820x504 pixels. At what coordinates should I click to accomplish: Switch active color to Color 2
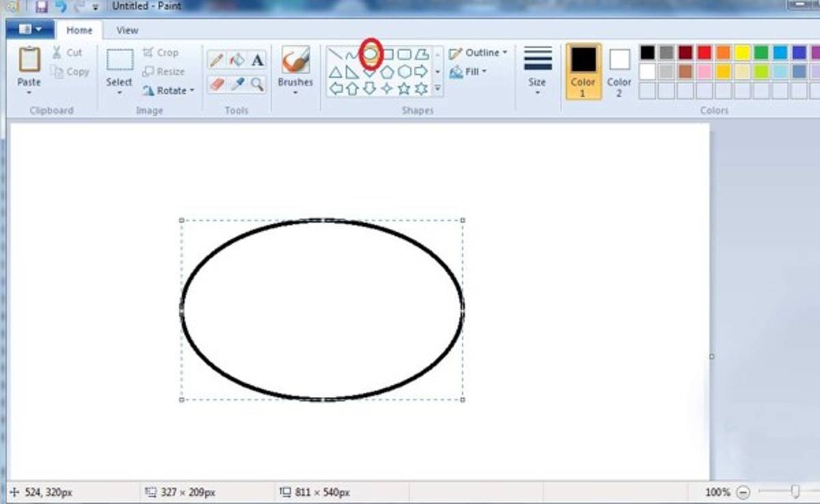[619, 72]
